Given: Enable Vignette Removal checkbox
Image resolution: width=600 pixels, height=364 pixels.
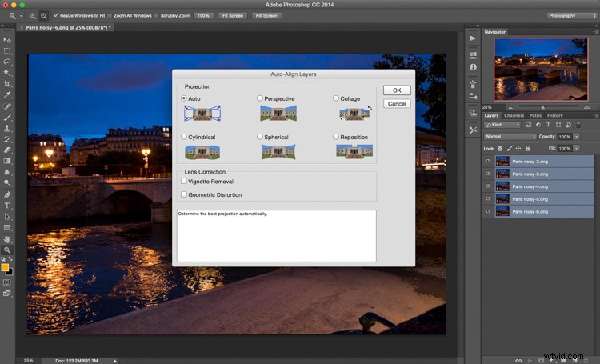Looking at the screenshot, I should click(184, 181).
